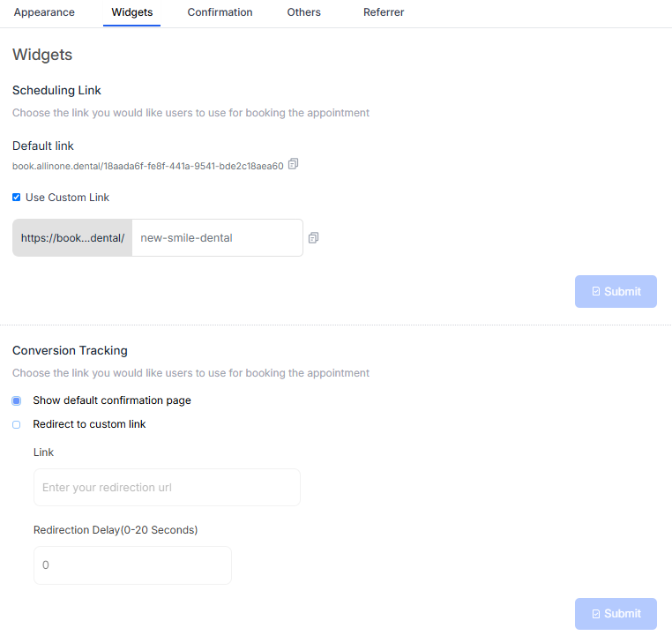Image resolution: width=672 pixels, height=643 pixels.
Task: Untick the Use Custom Link checkbox box
Action: [17, 198]
